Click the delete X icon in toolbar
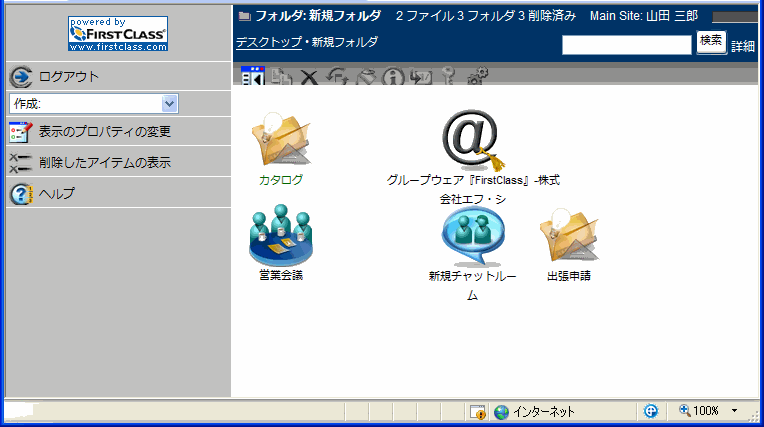Screen dimensions: 764x427 (x=309, y=77)
